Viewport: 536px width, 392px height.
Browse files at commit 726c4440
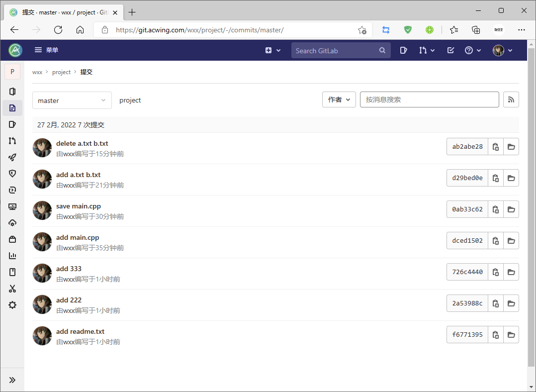[x=511, y=272]
